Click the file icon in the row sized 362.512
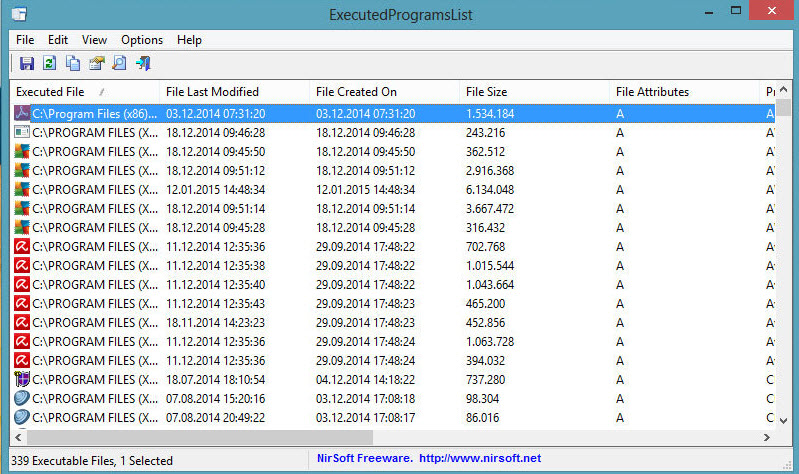Image resolution: width=799 pixels, height=474 pixels. click(22, 151)
